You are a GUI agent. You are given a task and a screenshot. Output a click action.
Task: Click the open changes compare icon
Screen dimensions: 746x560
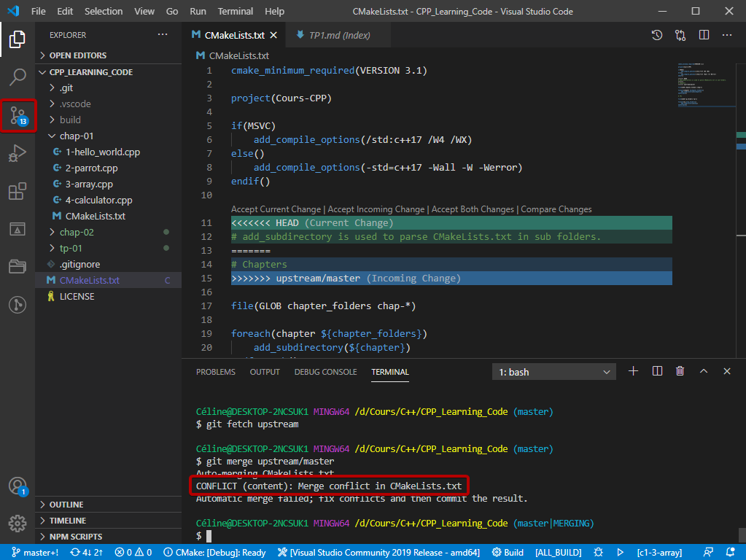pyautogui.click(x=680, y=35)
